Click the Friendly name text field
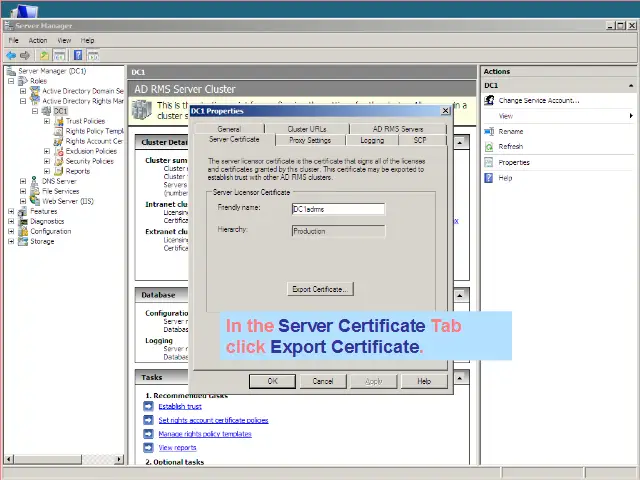 tap(337, 209)
